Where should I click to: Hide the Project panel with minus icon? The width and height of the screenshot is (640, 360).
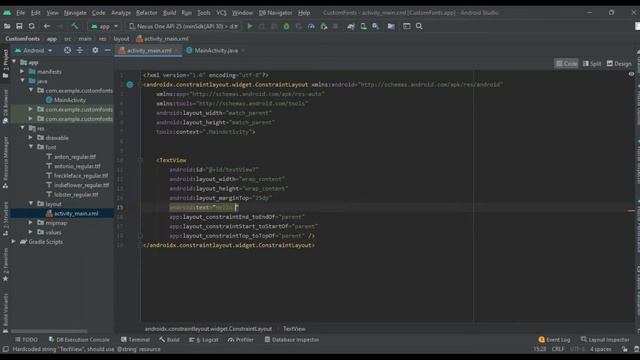pos(107,50)
